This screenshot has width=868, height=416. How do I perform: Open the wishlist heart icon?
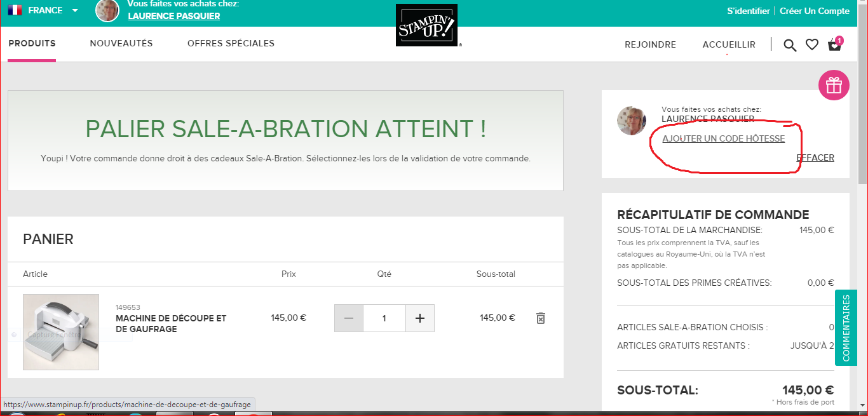pyautogui.click(x=811, y=44)
